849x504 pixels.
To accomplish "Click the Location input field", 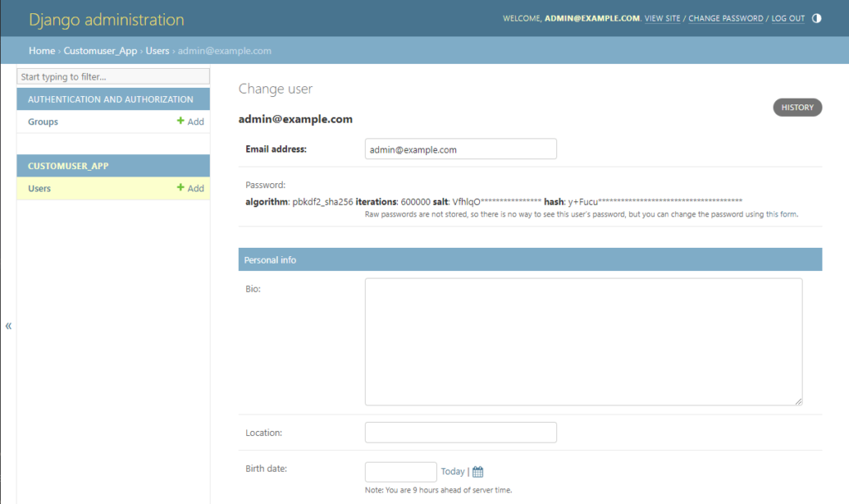I will pos(460,433).
